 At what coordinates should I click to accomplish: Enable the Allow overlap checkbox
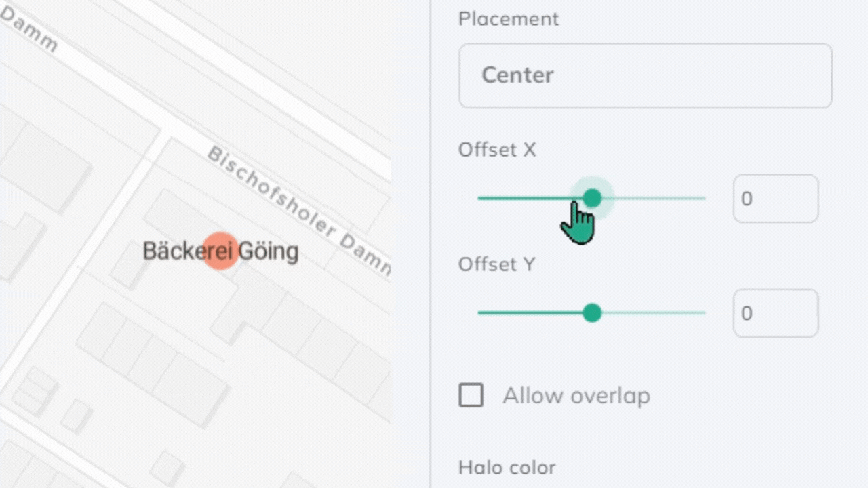coord(471,395)
